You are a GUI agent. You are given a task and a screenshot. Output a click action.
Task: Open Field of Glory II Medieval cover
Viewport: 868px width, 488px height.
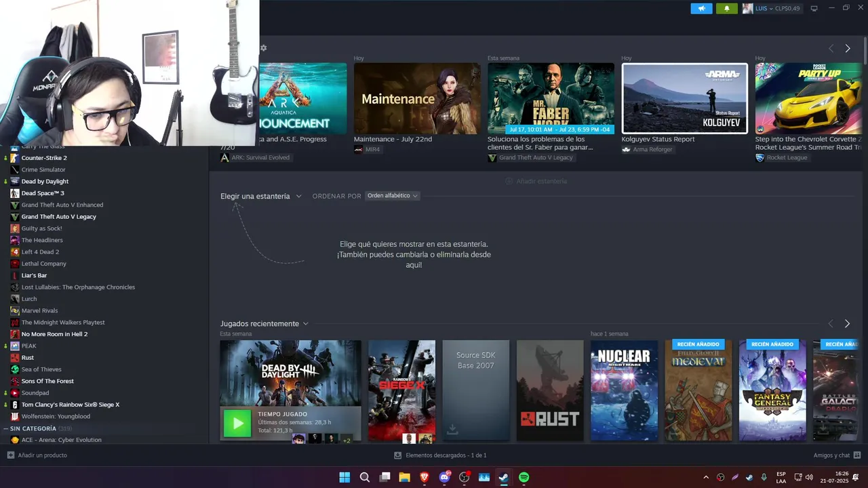tap(698, 391)
